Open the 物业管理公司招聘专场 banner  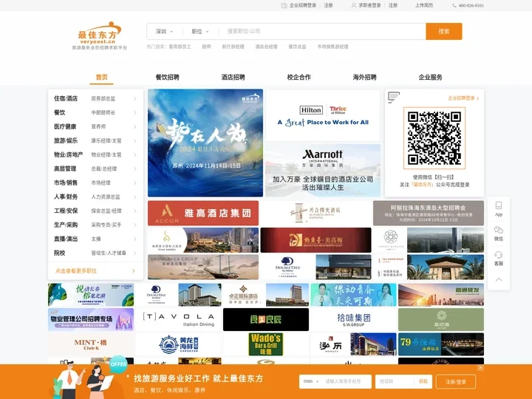click(x=91, y=320)
